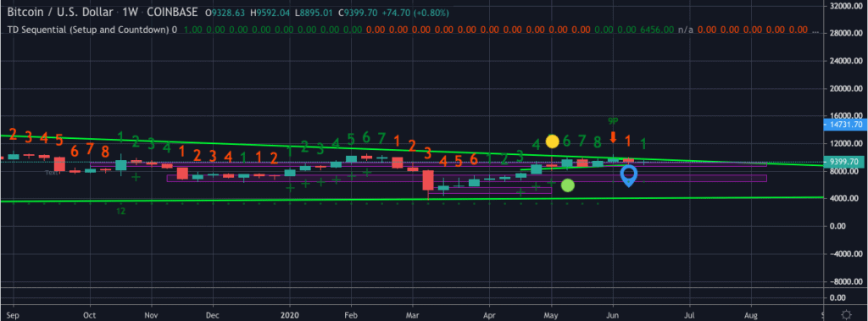The width and height of the screenshot is (868, 321).
Task: Click the n/a indicator value
Action: [686, 30]
